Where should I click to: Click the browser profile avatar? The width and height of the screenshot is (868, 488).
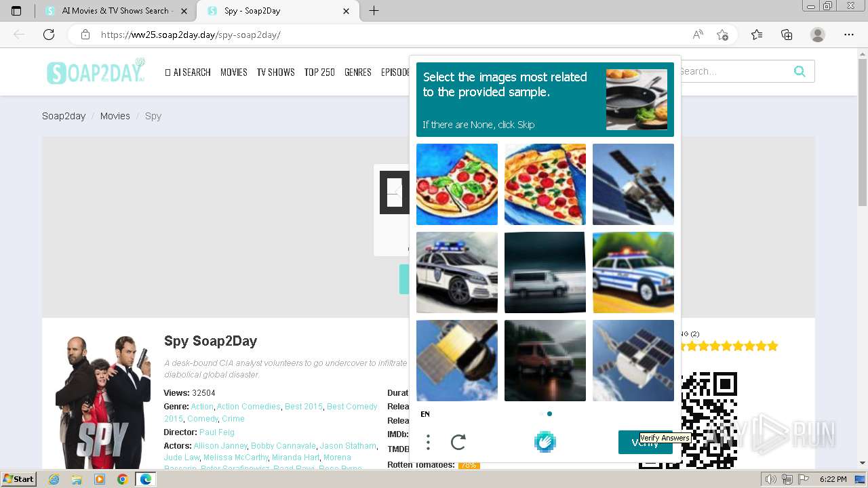[818, 35]
